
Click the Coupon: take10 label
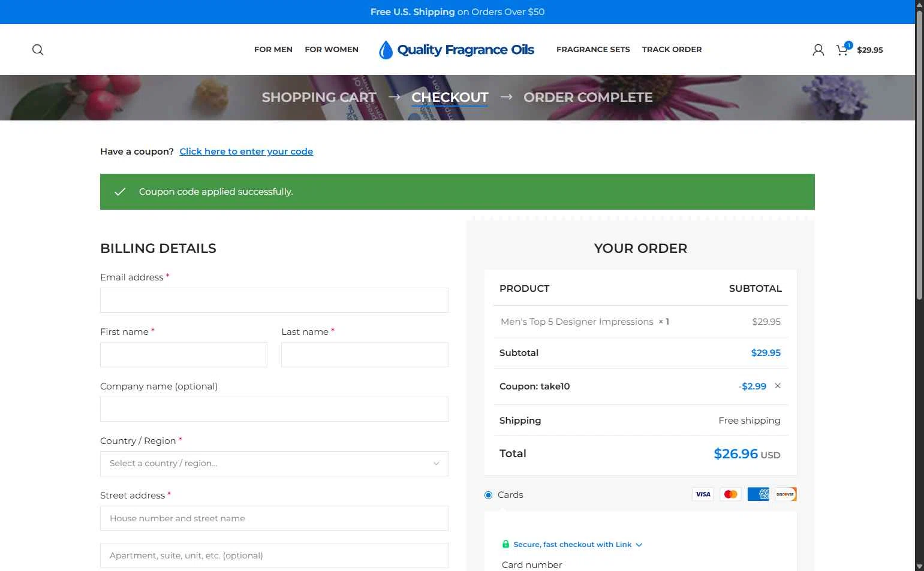(535, 386)
